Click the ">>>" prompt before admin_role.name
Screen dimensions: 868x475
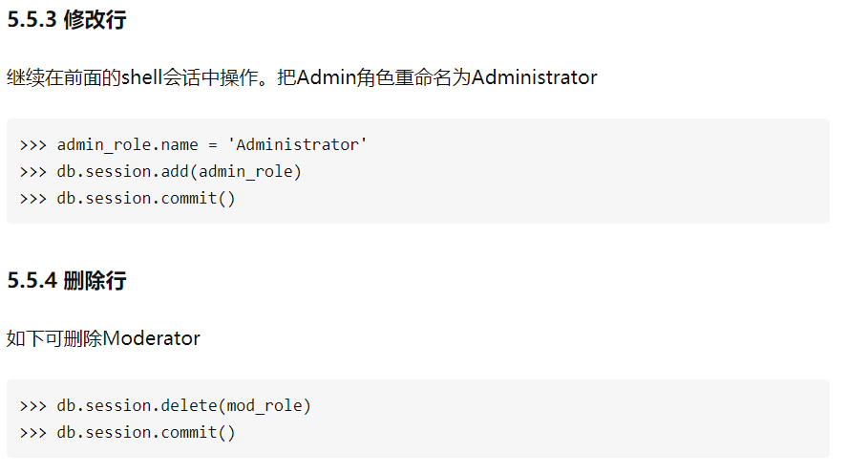pyautogui.click(x=32, y=145)
